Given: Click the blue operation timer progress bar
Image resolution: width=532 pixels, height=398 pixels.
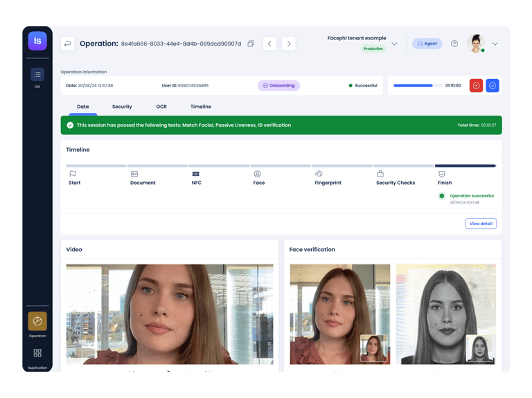Looking at the screenshot, I should (417, 86).
